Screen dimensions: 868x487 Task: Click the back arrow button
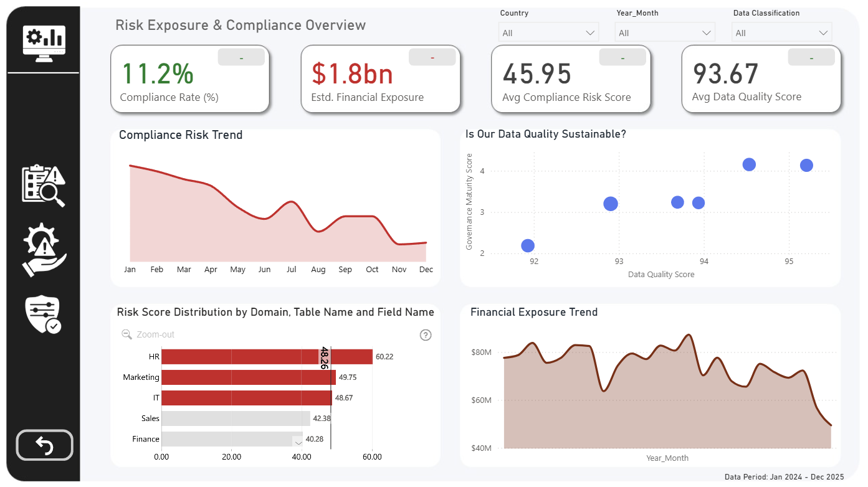(x=44, y=445)
